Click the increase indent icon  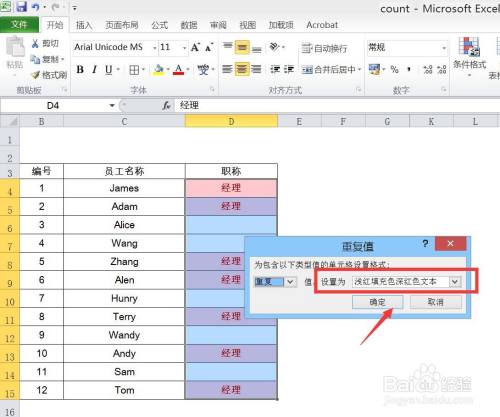(289, 69)
